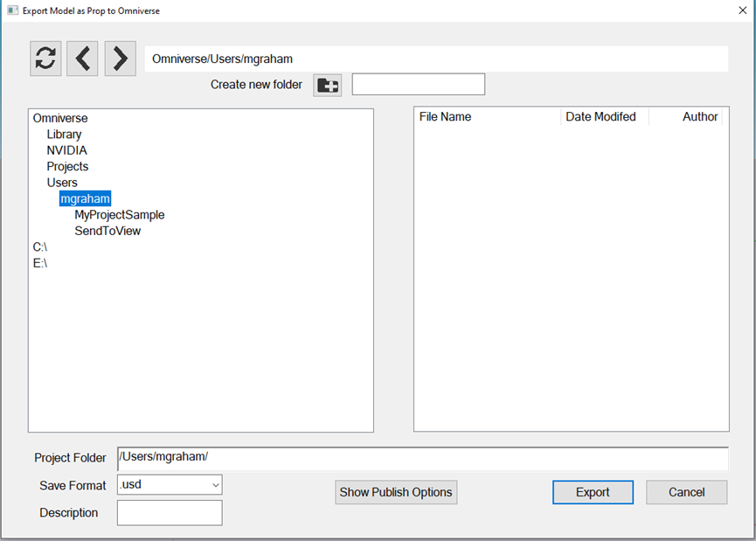
Task: Sort by Date Modifed column
Action: [x=605, y=117]
